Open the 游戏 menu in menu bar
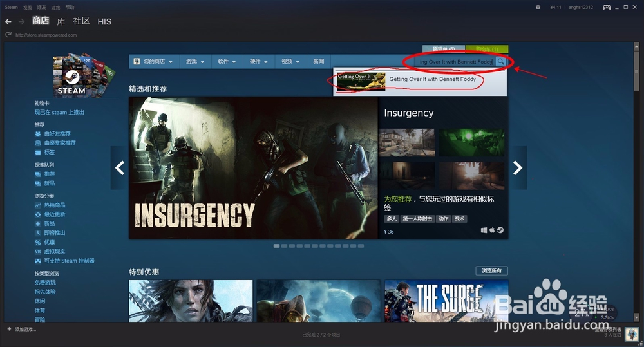The width and height of the screenshot is (644, 347). (x=55, y=7)
